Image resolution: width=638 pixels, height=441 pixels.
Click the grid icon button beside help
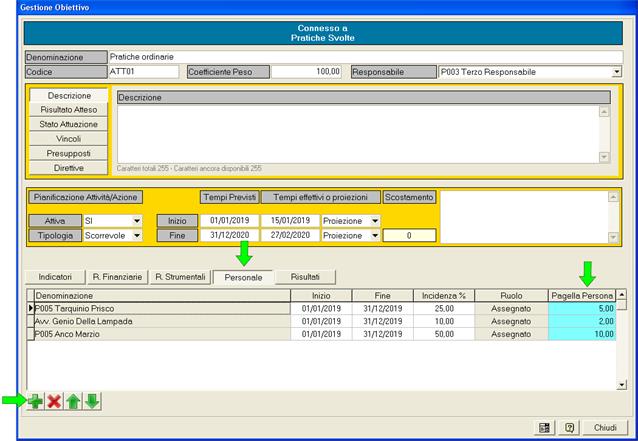pyautogui.click(x=543, y=427)
